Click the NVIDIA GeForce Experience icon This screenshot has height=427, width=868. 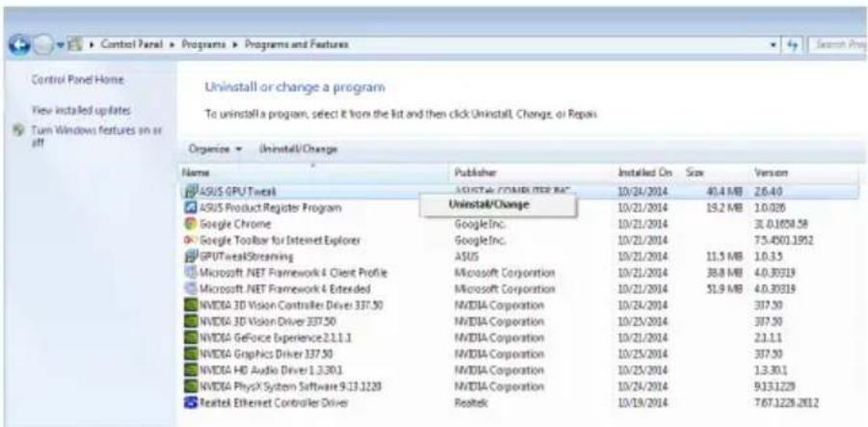point(190,337)
